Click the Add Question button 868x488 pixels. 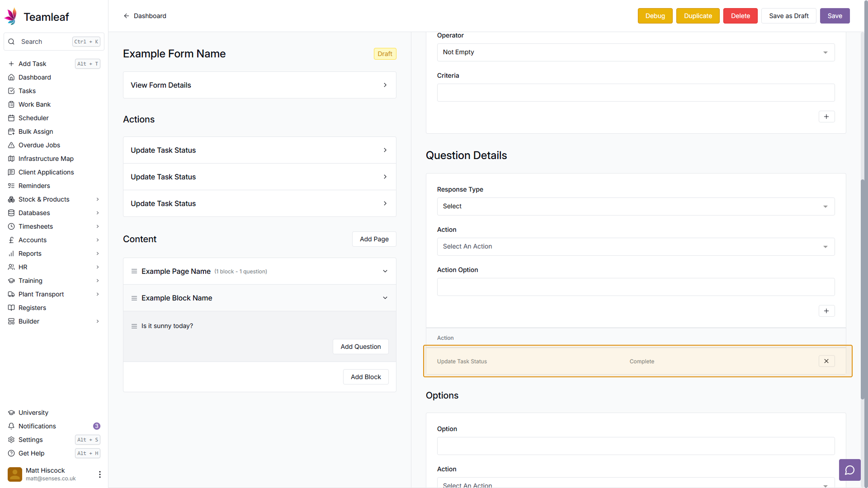click(360, 347)
